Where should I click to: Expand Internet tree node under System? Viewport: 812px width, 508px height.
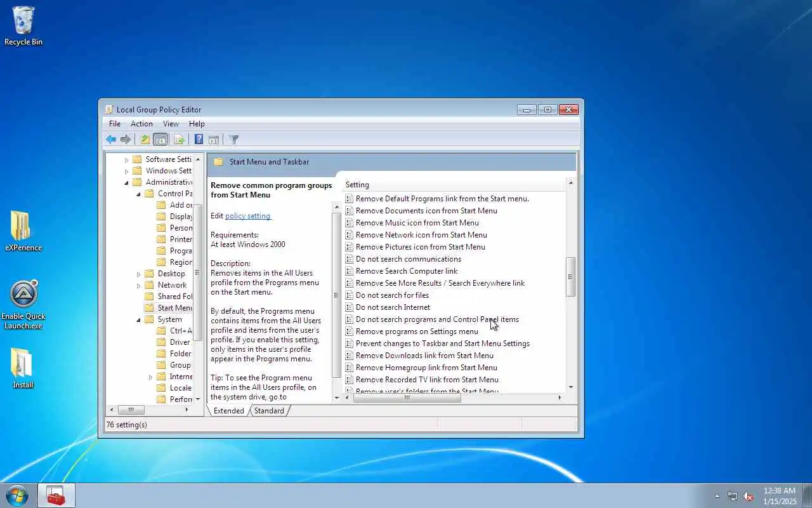(x=150, y=377)
